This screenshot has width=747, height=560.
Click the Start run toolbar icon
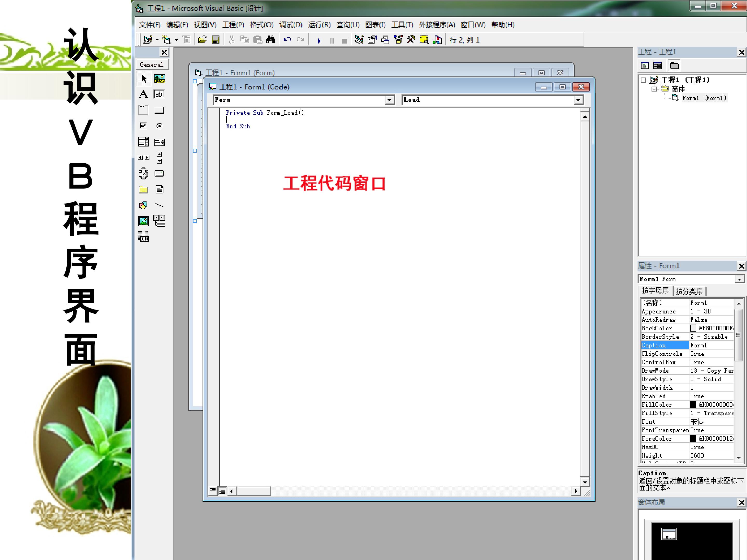pos(319,40)
